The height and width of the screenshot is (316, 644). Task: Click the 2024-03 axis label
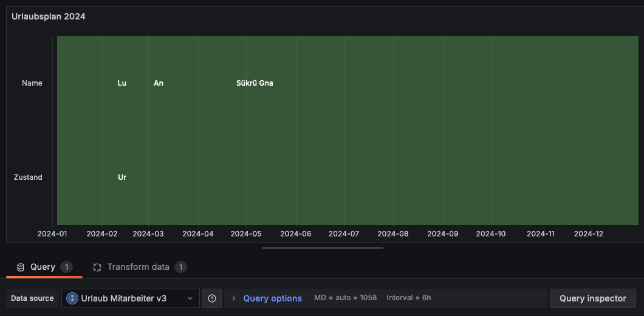[148, 234]
